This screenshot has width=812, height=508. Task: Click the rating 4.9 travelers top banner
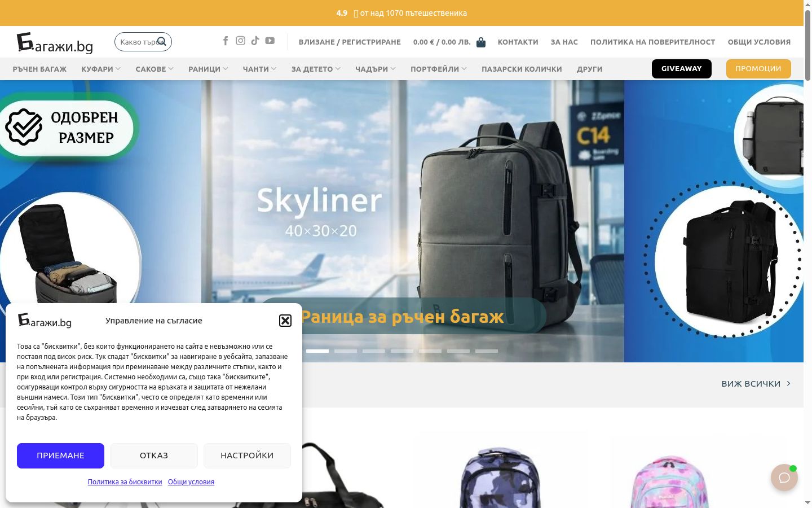click(401, 13)
